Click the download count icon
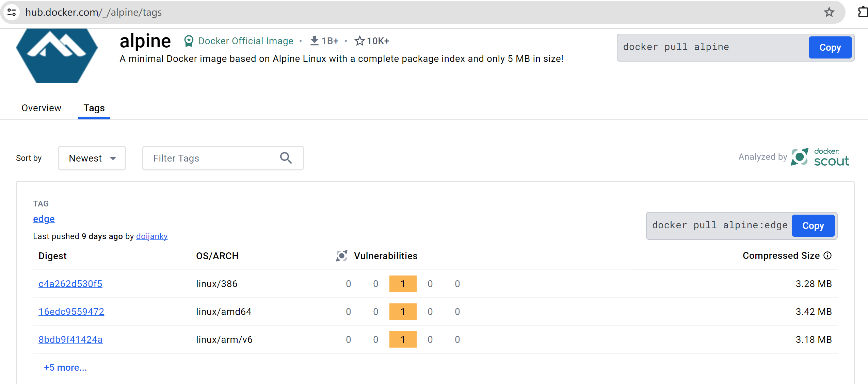Screen dimensions: 868x384 coord(314,41)
